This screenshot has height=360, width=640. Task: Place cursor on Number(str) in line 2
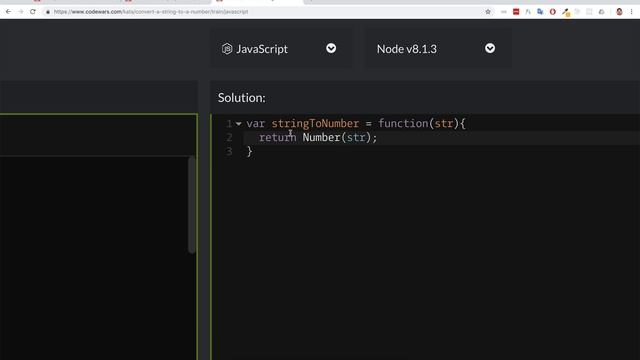(x=337, y=138)
